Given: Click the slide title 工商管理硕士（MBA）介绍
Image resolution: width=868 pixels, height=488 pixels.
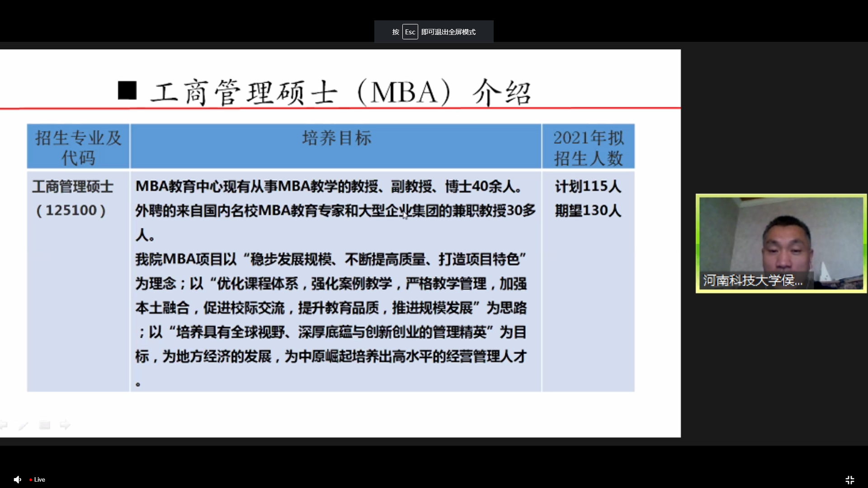Looking at the screenshot, I should [x=341, y=92].
